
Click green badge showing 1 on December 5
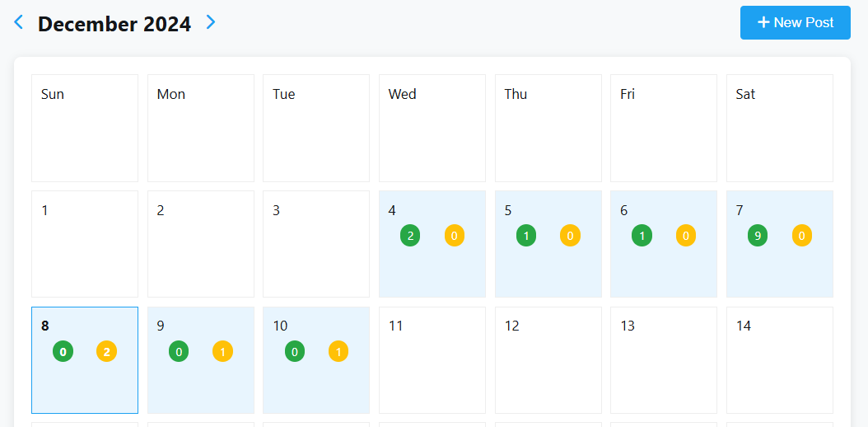[526, 236]
